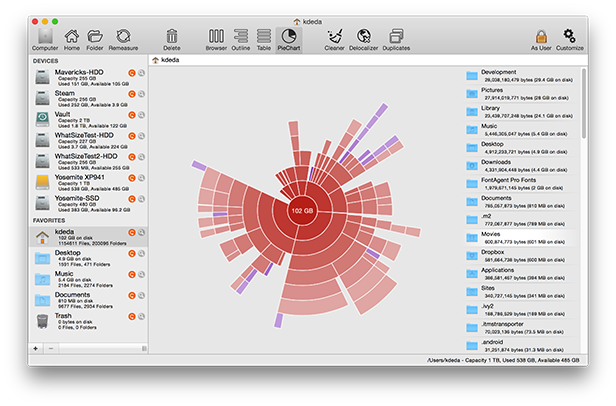Click the 102 GB chart center
The image size is (616, 406).
[x=302, y=211]
